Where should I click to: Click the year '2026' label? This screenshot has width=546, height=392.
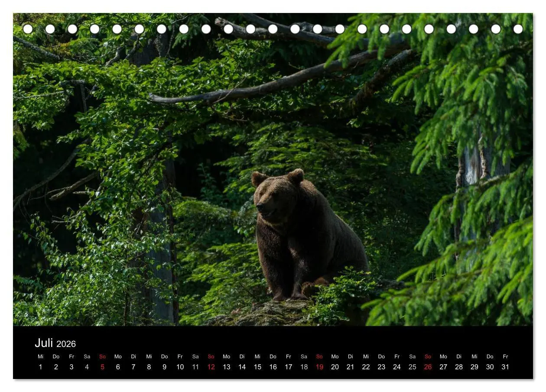(x=66, y=344)
